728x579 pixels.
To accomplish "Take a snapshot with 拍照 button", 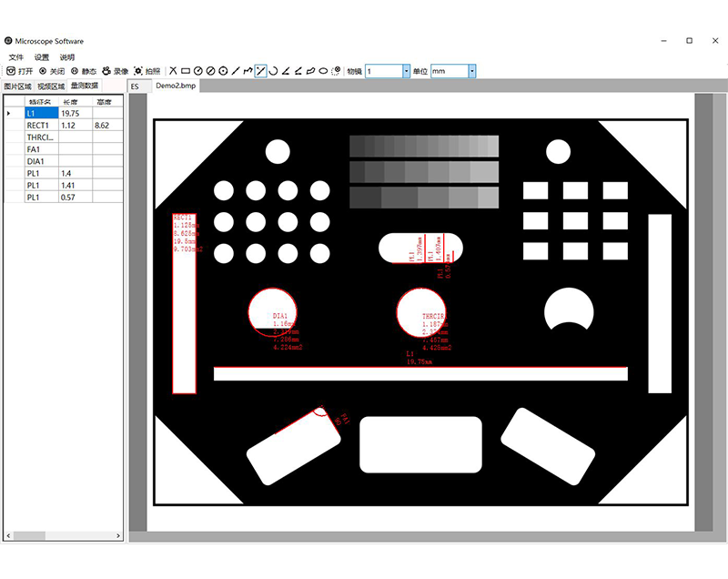I will (x=147, y=70).
